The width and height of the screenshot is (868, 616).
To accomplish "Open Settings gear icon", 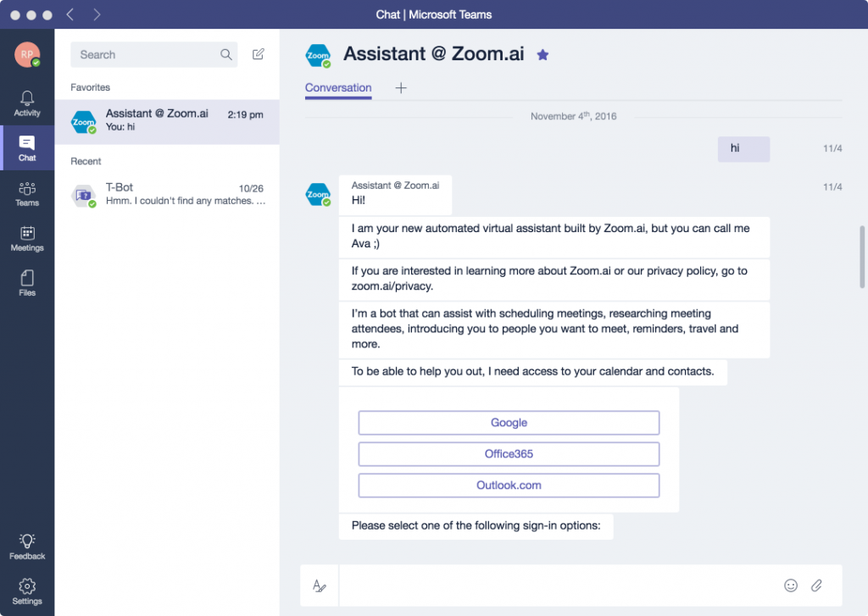I will tap(27, 591).
